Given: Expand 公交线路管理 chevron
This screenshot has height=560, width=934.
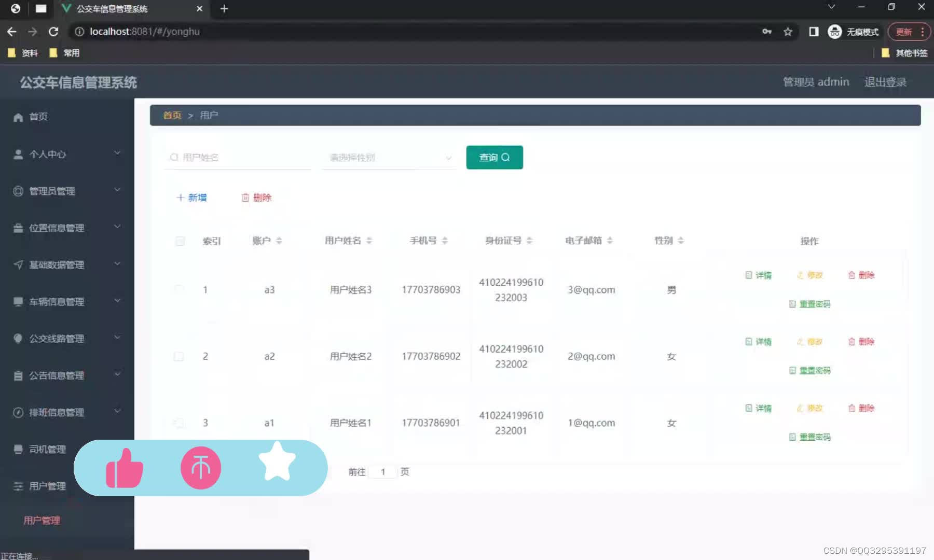Looking at the screenshot, I should point(117,337).
